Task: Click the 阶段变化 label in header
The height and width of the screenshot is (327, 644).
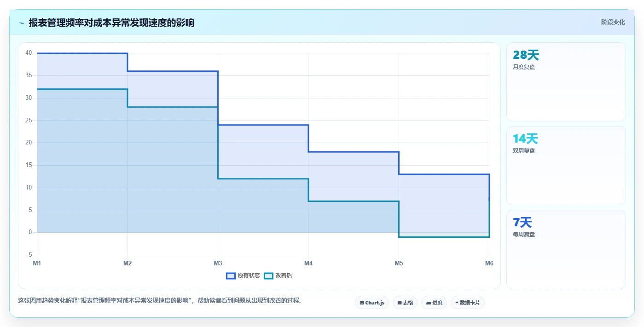Action: pos(613,22)
